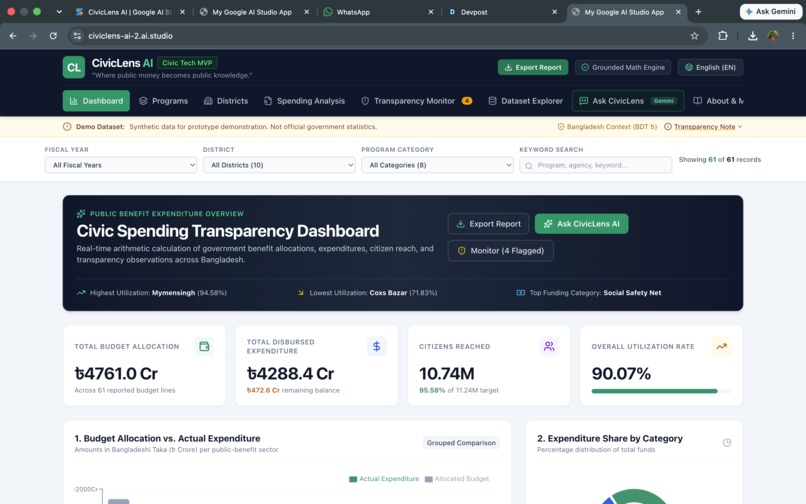Click the Grounded Math Engine button
This screenshot has height=504, width=806.
[623, 67]
